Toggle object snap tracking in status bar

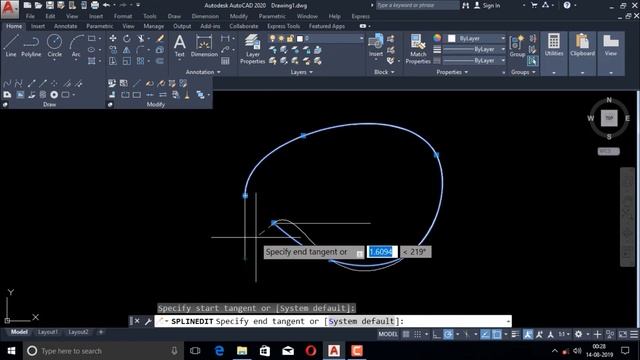(485, 334)
